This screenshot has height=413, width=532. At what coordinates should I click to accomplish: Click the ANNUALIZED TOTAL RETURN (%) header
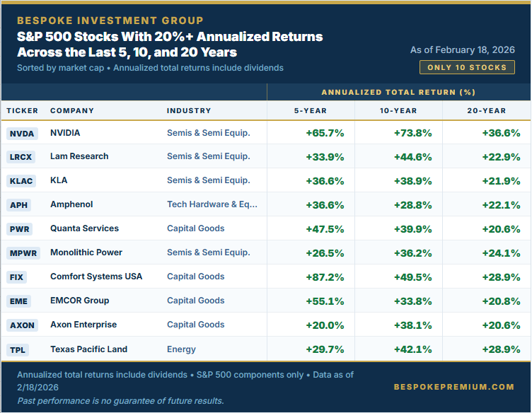click(398, 92)
